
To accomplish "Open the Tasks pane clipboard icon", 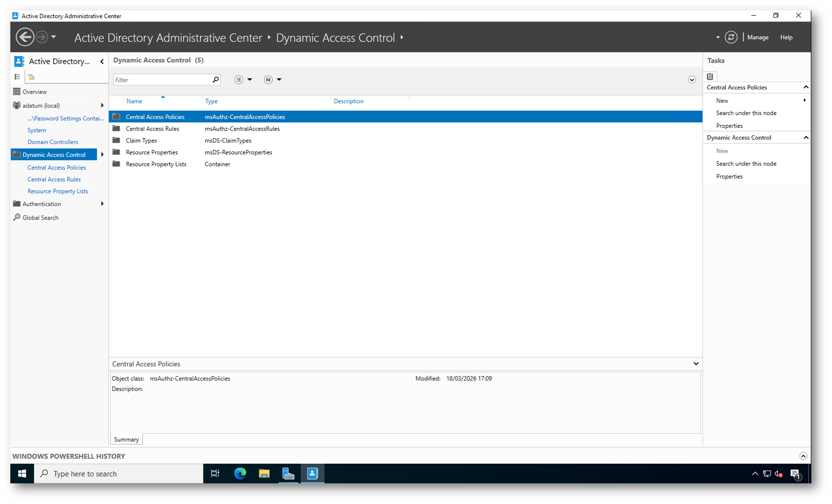I will click(x=710, y=76).
